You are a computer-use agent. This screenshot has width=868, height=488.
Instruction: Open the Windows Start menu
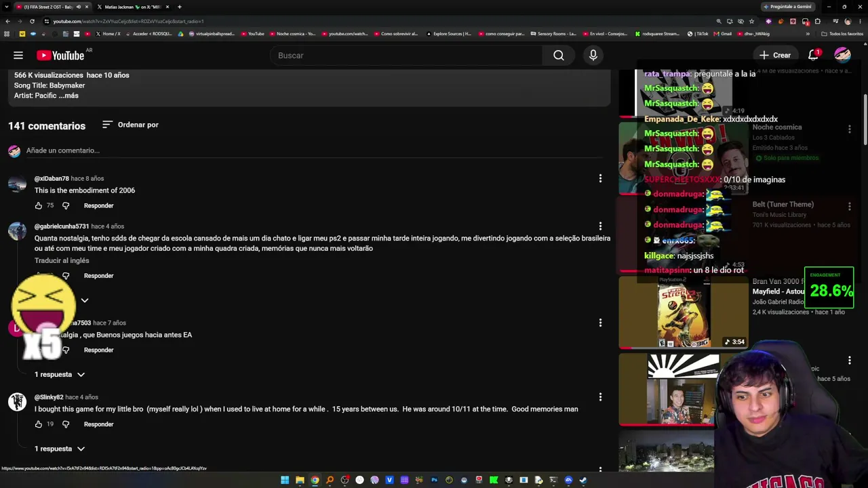pos(285,481)
